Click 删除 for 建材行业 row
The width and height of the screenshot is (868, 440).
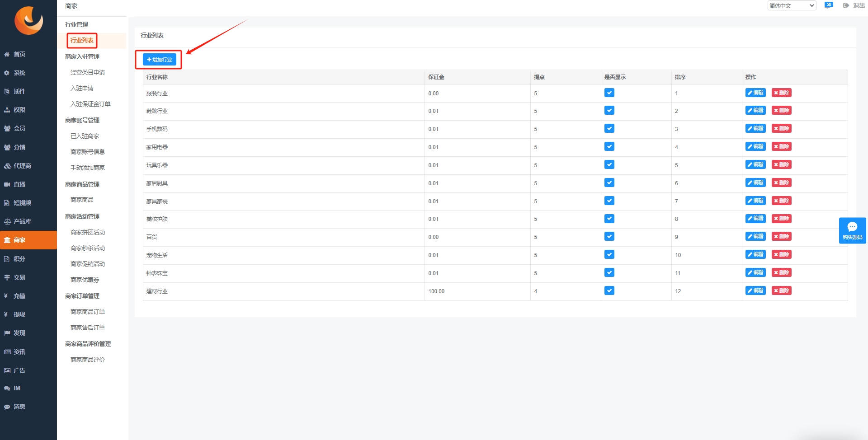click(781, 290)
